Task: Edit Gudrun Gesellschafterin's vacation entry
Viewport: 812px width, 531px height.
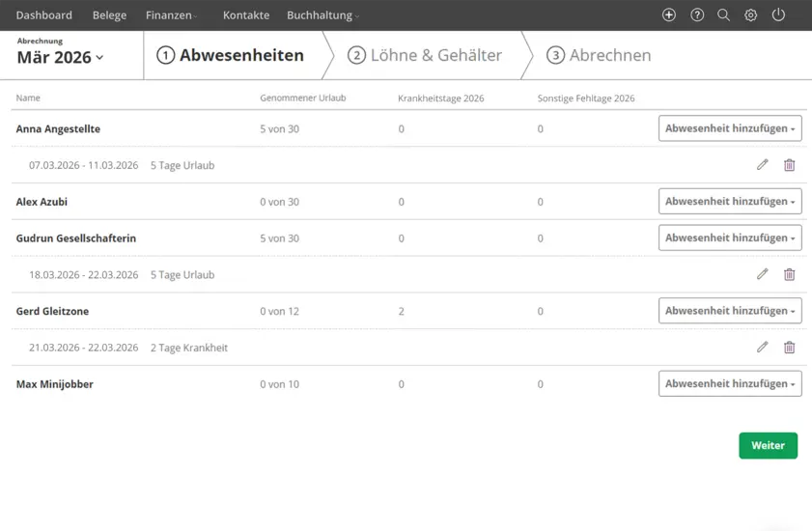Action: pos(762,274)
